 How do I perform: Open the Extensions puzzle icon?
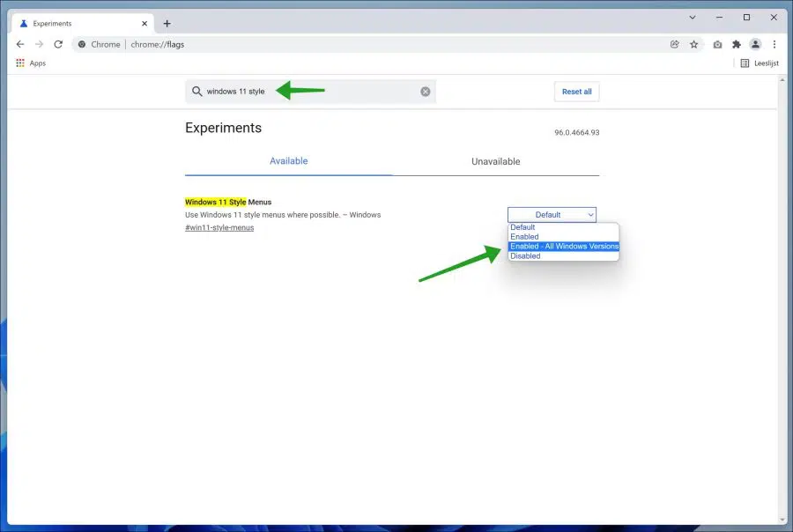pyautogui.click(x=737, y=45)
